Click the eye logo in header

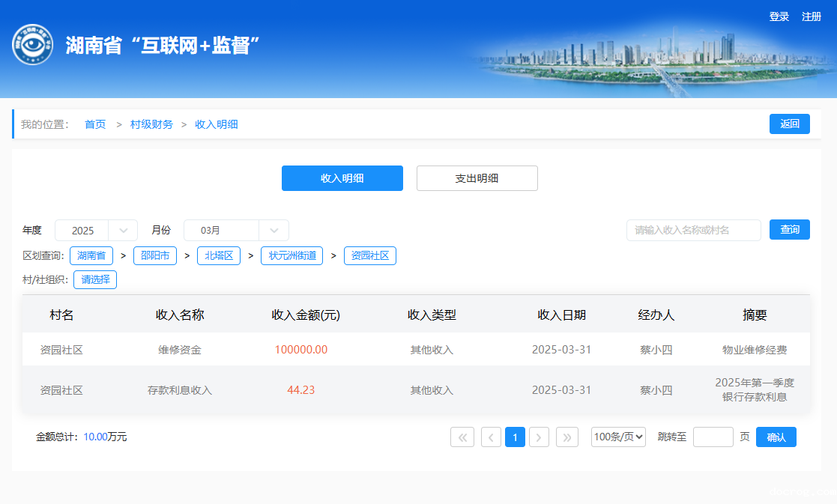[x=32, y=44]
